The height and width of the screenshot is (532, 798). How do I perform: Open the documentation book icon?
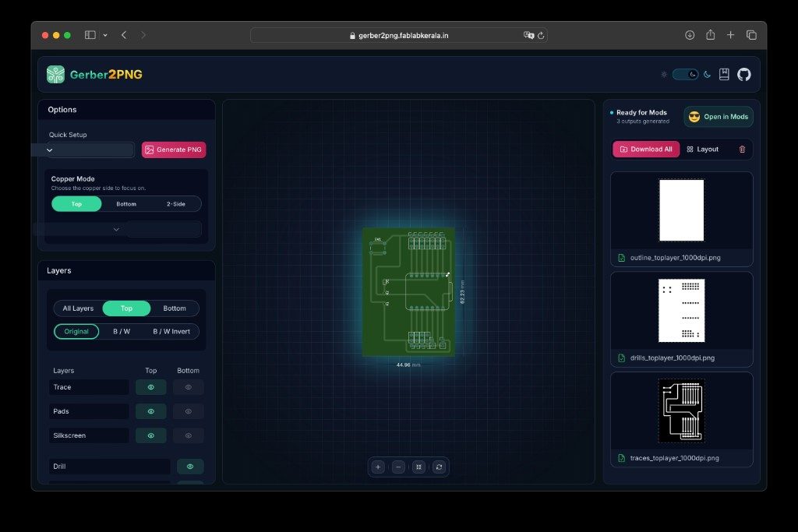click(724, 74)
